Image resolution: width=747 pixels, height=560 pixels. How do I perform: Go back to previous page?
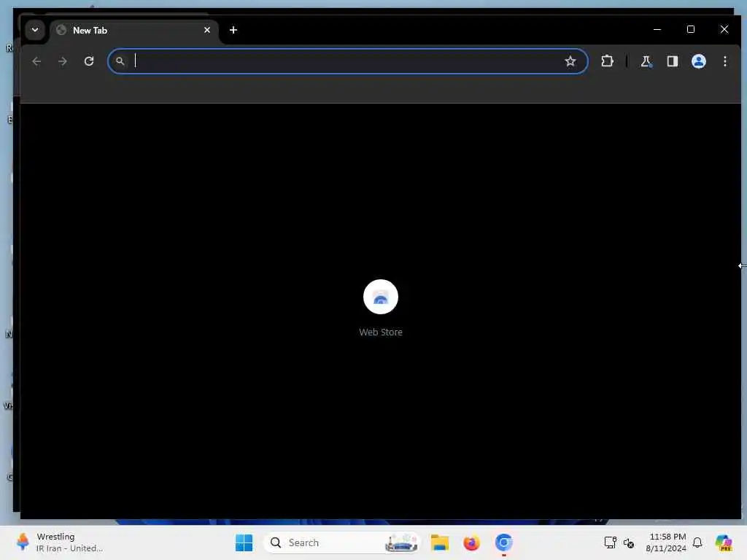[x=36, y=61]
